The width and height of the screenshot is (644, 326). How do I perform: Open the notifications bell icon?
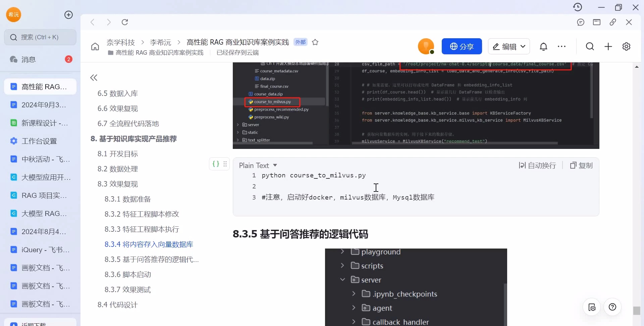(543, 46)
